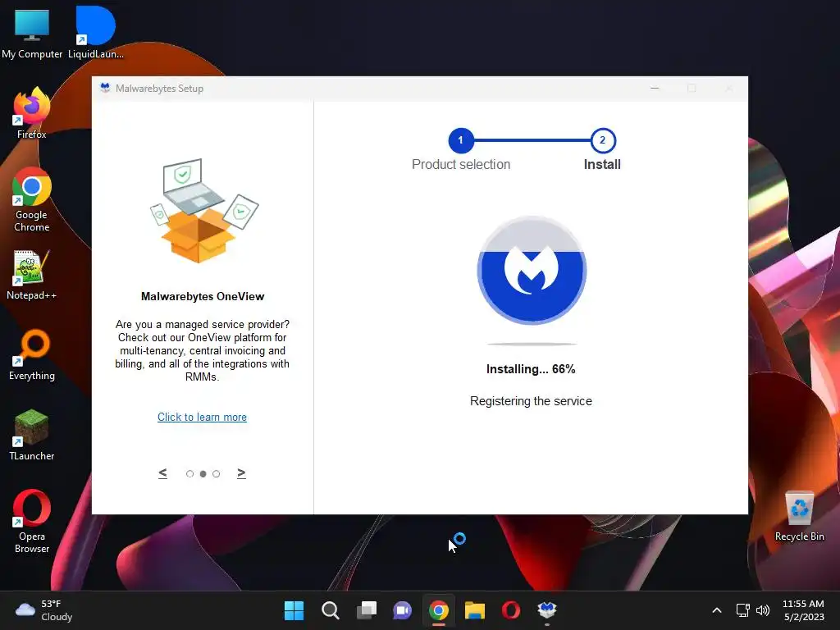Select the Google Chrome desktop shortcut

[32, 199]
